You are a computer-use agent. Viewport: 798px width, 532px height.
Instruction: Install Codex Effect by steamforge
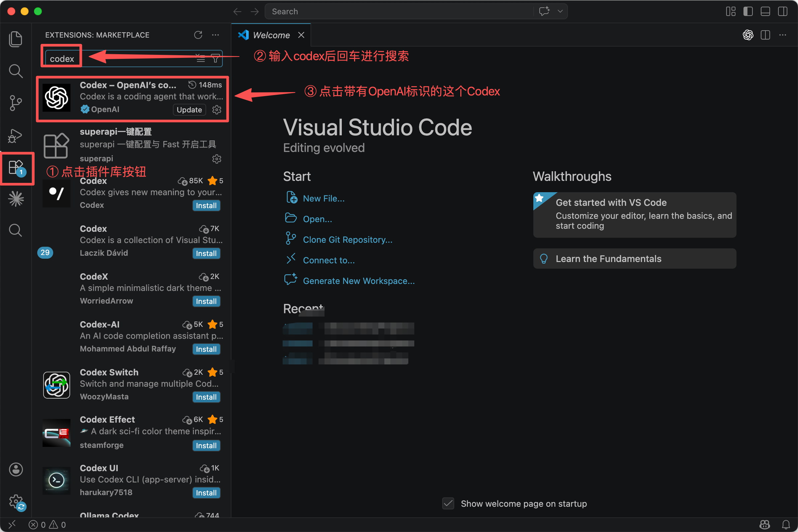point(206,446)
